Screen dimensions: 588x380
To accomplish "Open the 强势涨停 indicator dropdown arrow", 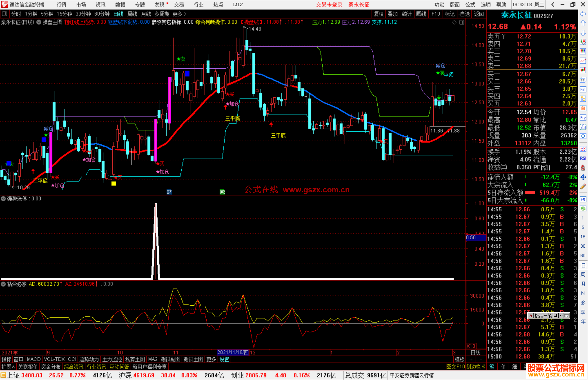I will 3,199.
